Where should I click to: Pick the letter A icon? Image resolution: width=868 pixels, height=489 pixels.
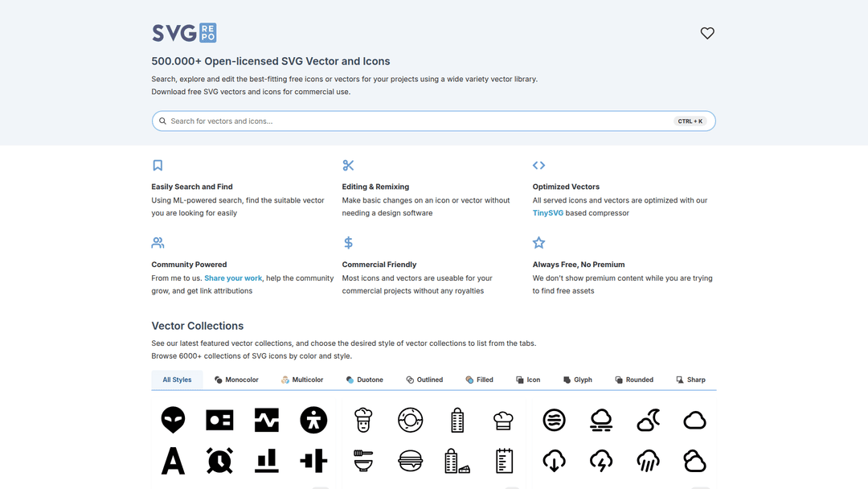point(173,461)
